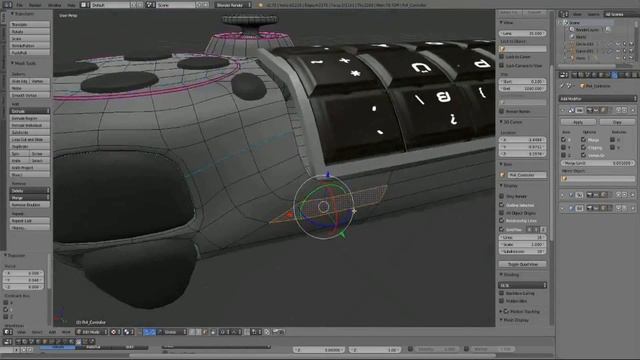This screenshot has height=360, width=640.
Task: Click the pivot point icon
Action: tap(128, 332)
